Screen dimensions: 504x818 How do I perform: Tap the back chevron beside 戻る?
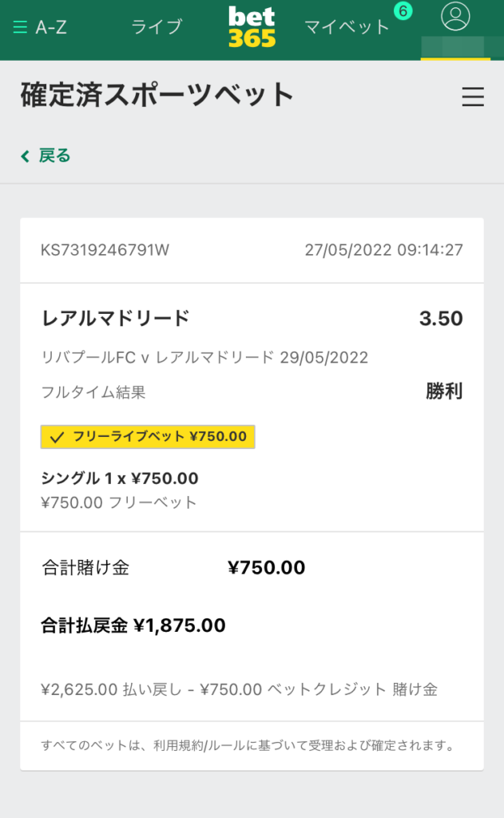[22, 156]
